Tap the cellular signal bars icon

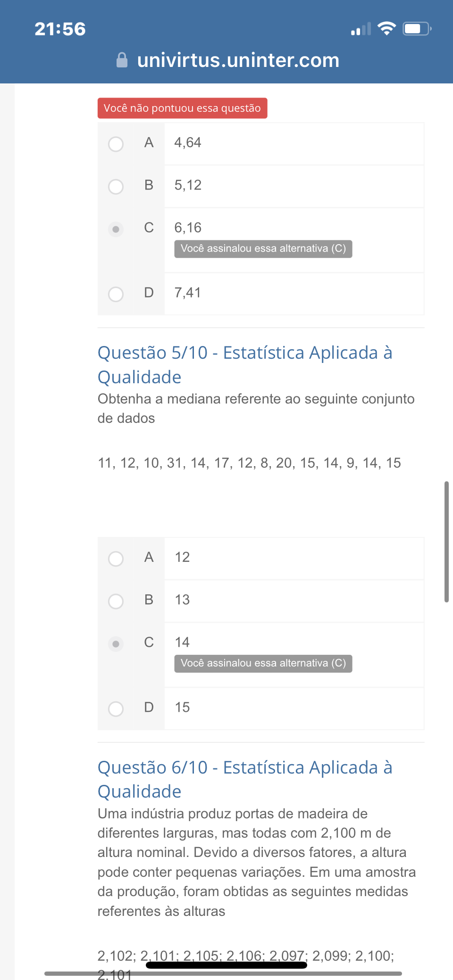coord(361,29)
